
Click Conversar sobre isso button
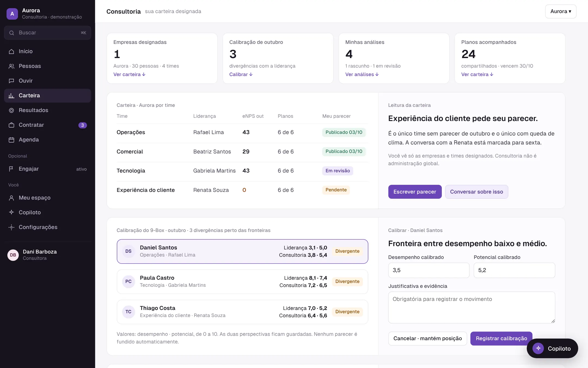(476, 192)
